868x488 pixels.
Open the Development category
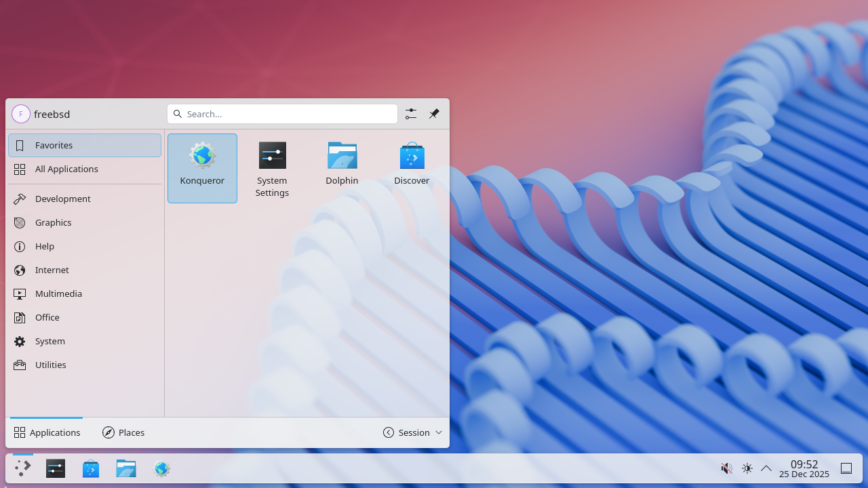click(85, 199)
